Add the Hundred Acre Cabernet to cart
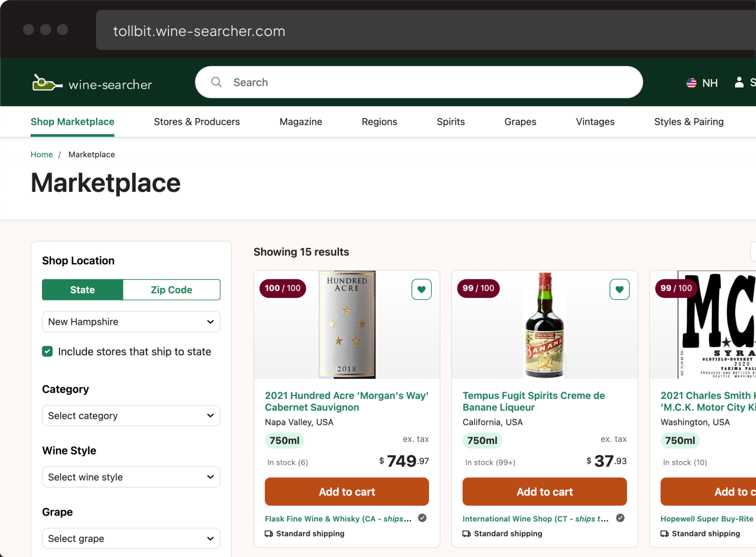The width and height of the screenshot is (756, 557). click(346, 492)
